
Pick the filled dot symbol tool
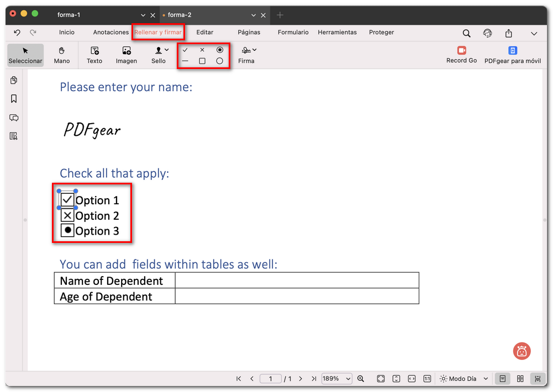pyautogui.click(x=219, y=50)
